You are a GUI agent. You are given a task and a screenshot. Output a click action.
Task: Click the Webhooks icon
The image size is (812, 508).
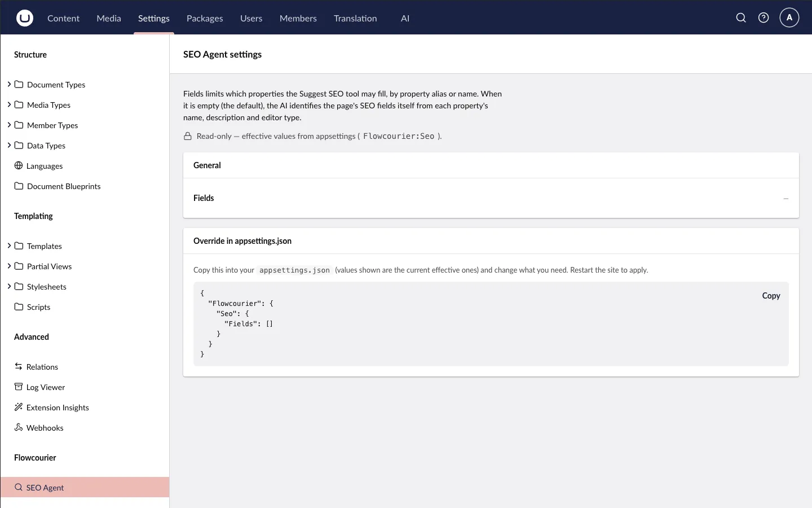[x=19, y=427]
